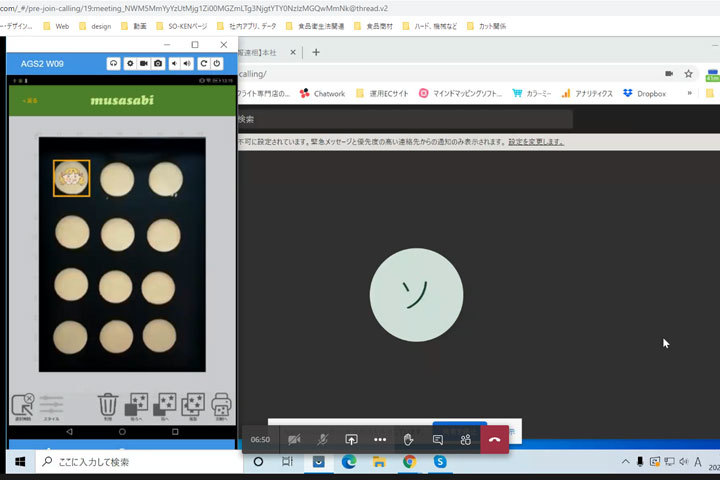
Task: Bookmark this page with the star icon
Action: tap(688, 74)
